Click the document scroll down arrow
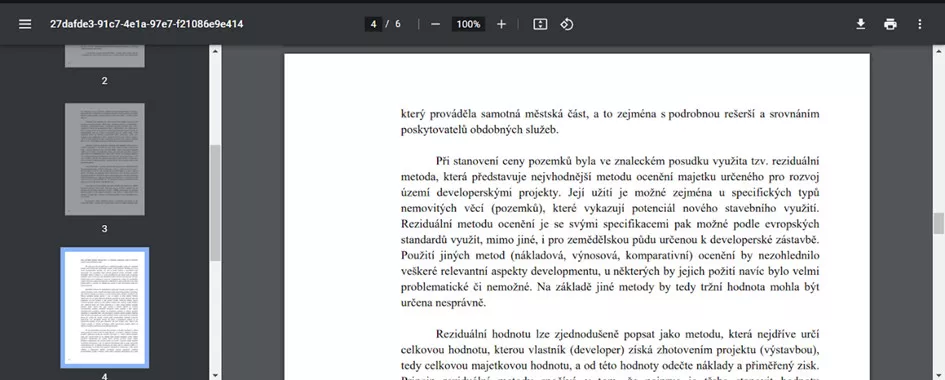 [938, 375]
